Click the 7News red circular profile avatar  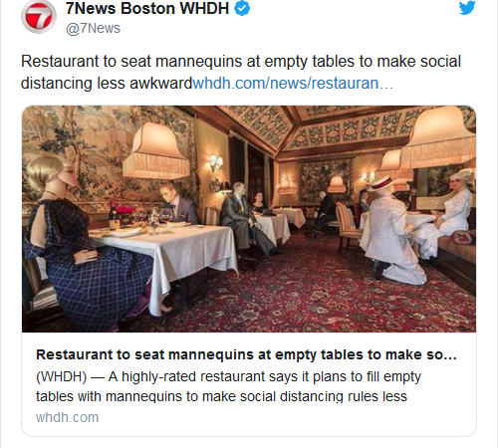[x=39, y=17]
